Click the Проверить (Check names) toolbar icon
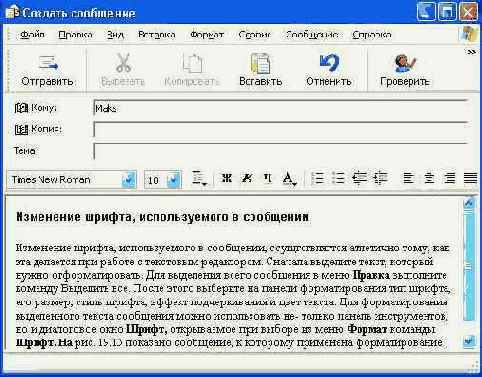 pyautogui.click(x=405, y=63)
